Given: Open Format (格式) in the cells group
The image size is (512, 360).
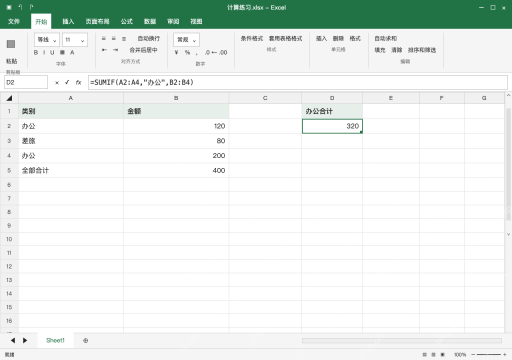Looking at the screenshot, I should point(355,39).
